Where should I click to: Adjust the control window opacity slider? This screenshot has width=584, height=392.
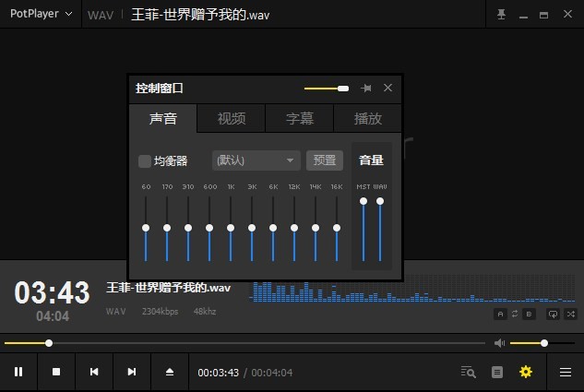(x=327, y=89)
